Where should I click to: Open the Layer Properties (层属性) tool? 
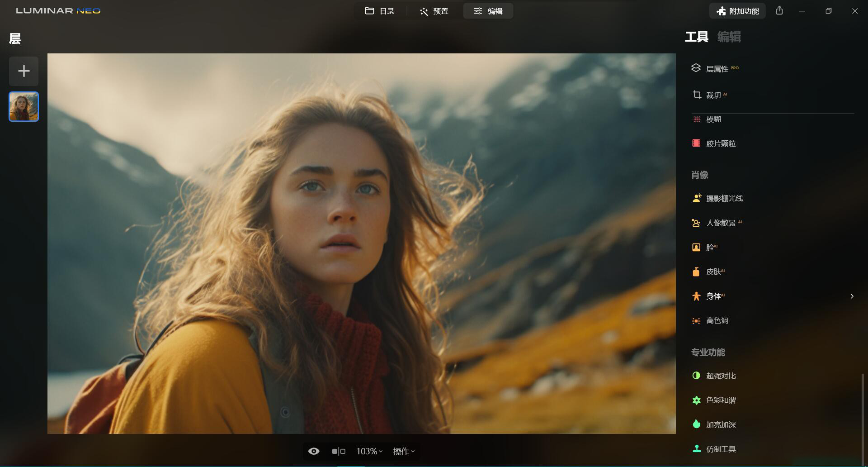717,69
